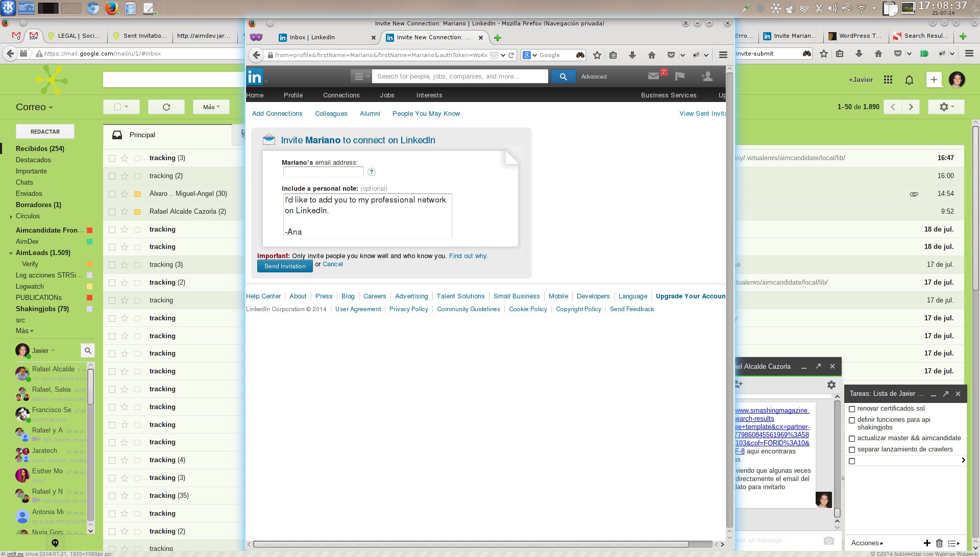Click Firefox home icon in front window
Image resolution: width=980 pixels, height=557 pixels.
coord(651,55)
